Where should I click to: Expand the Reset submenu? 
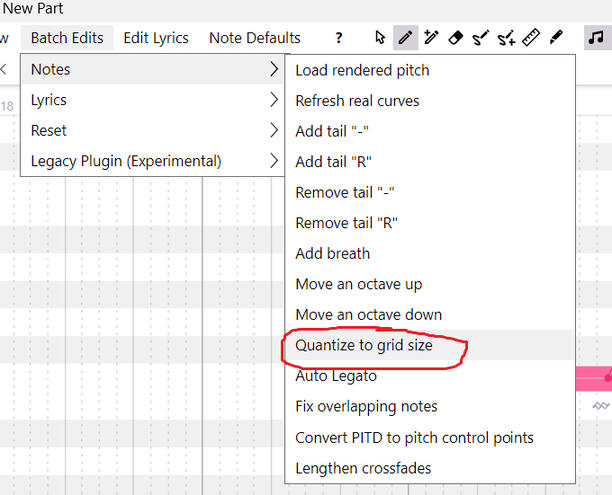click(152, 130)
